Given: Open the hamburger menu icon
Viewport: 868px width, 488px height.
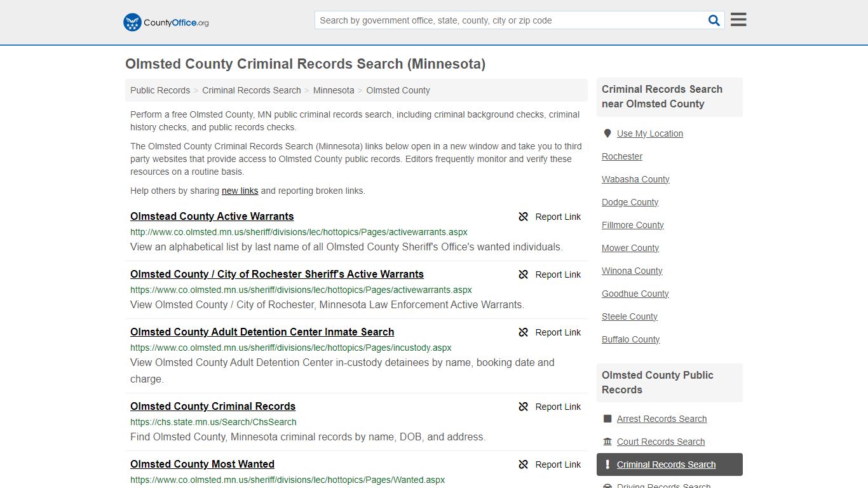Looking at the screenshot, I should pyautogui.click(x=738, y=20).
